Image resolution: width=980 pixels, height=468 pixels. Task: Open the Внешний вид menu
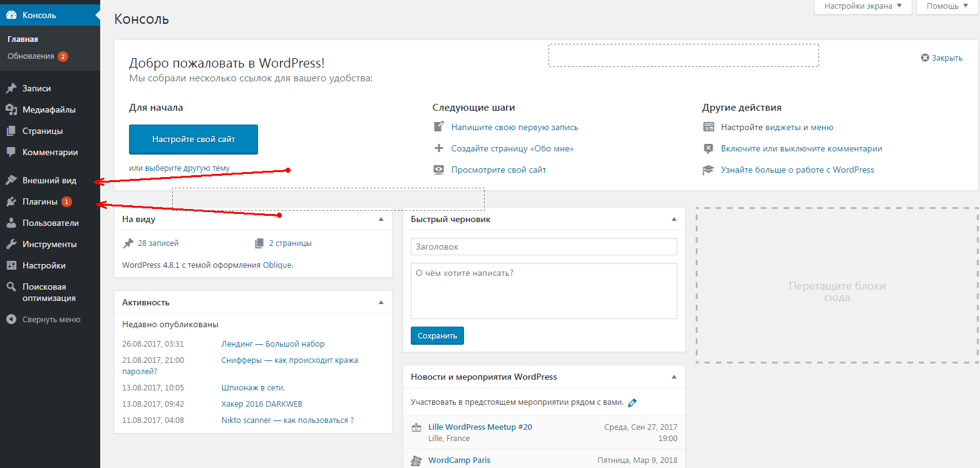pyautogui.click(x=50, y=181)
